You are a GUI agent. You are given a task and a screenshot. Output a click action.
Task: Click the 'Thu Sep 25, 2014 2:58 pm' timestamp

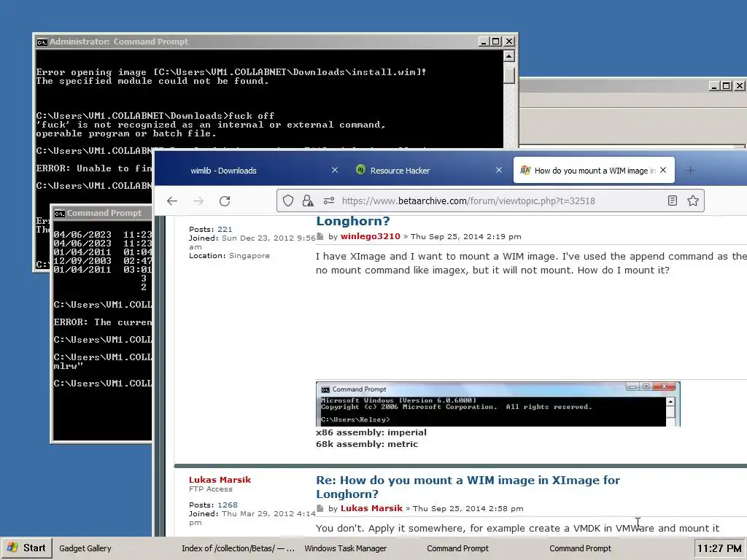[x=468, y=508]
